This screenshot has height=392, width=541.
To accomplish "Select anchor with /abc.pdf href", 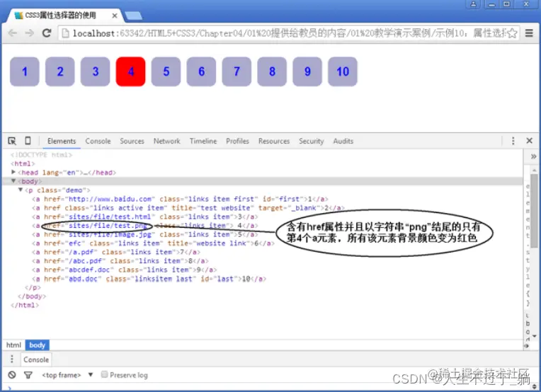I will (120, 261).
